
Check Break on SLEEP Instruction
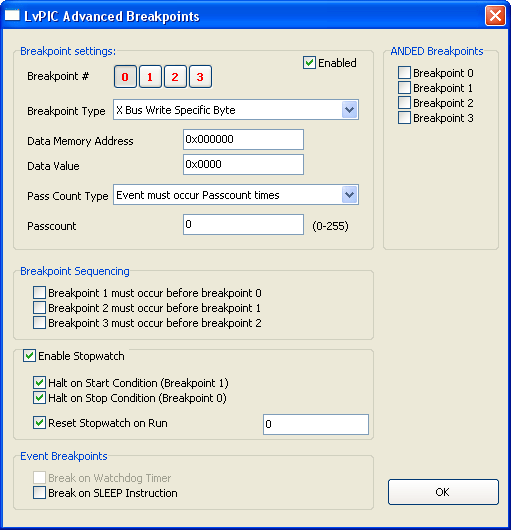click(40, 493)
